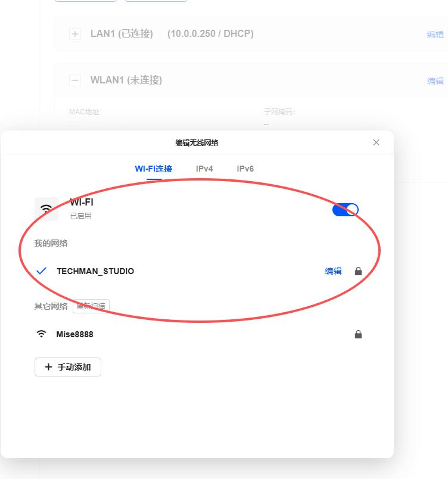Screen dimensions: 448x479
Task: Click the Wi-Fi signal icon beside WI-FI heading
Action: pyautogui.click(x=46, y=209)
